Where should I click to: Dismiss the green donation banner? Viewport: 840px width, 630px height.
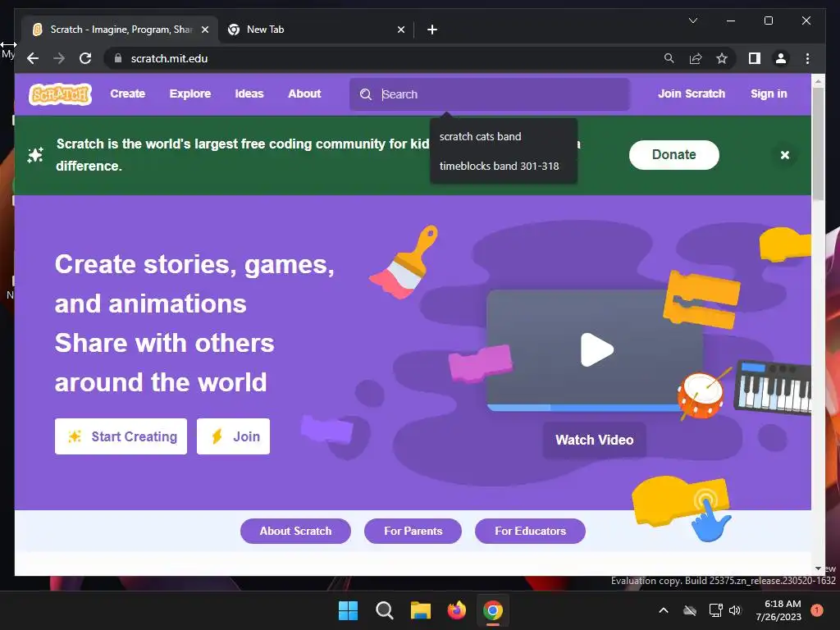click(785, 155)
